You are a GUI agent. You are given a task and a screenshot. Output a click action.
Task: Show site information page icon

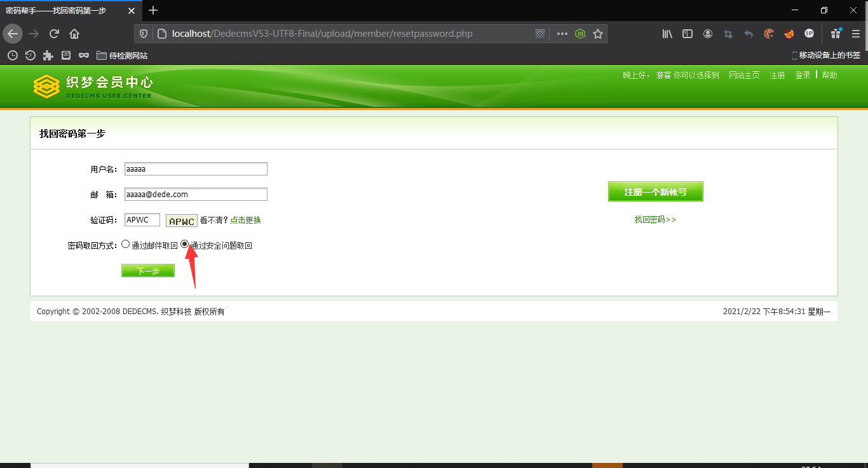pyautogui.click(x=161, y=34)
